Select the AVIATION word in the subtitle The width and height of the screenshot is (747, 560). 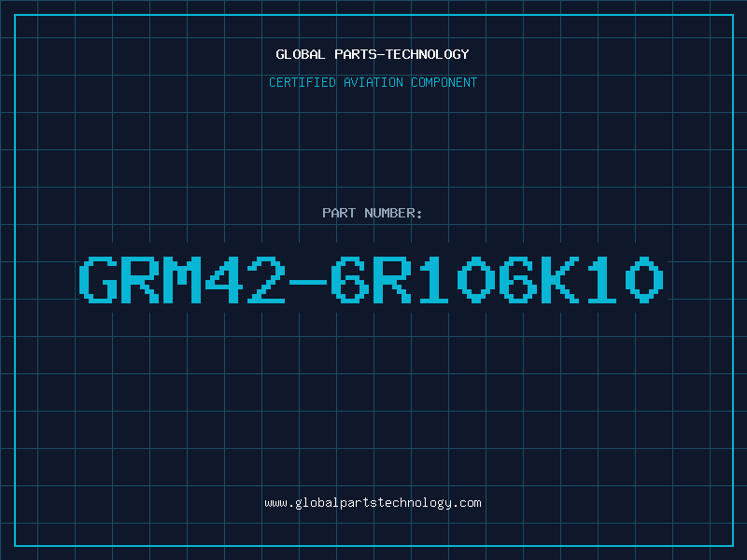tap(373, 82)
